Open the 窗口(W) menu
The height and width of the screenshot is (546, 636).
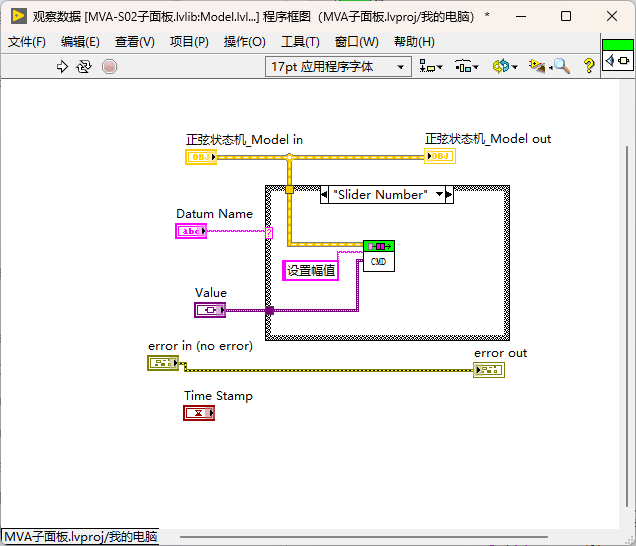pos(356,42)
